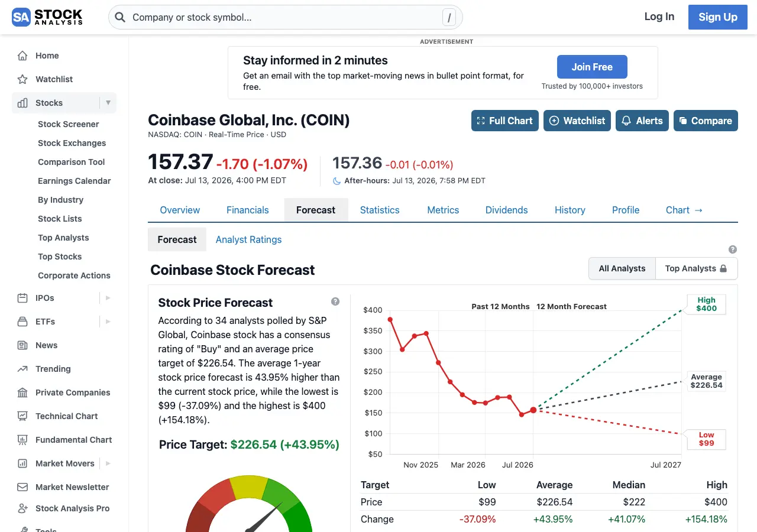Click the Log In link
The width and height of the screenshot is (757, 532).
tap(659, 17)
